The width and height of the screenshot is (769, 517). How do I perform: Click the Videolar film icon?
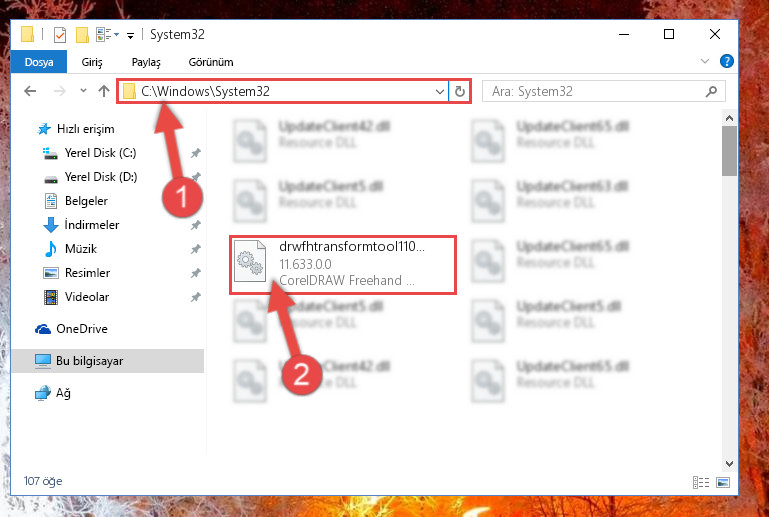[51, 297]
